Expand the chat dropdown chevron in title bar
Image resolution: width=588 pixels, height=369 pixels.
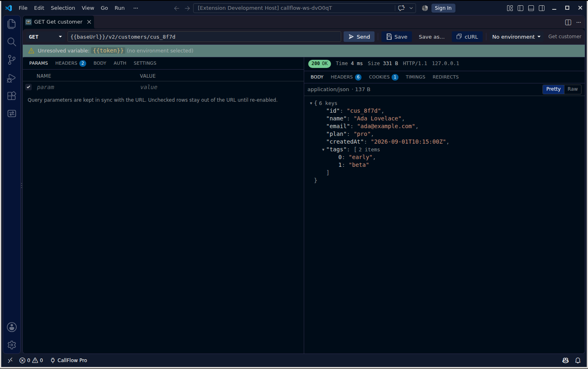tap(411, 8)
